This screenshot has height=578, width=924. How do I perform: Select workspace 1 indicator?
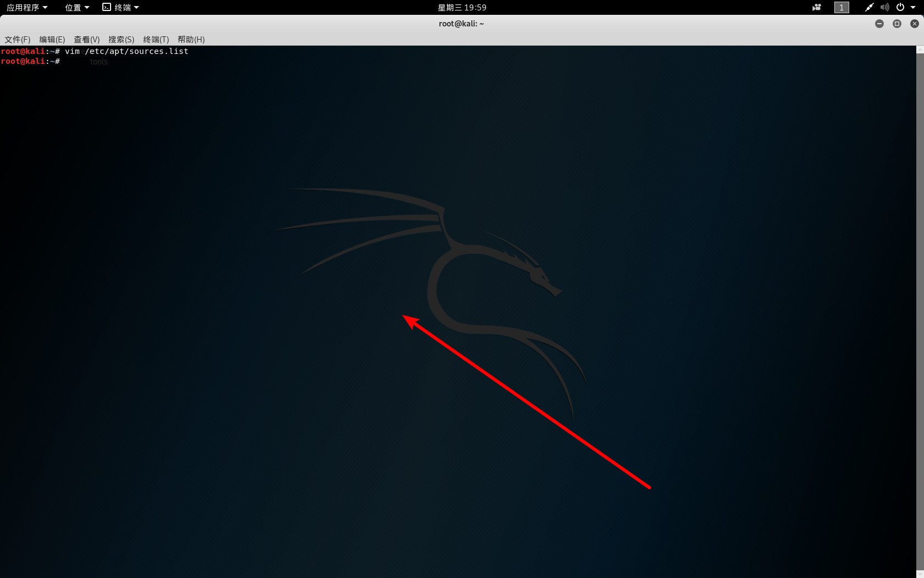pyautogui.click(x=841, y=7)
